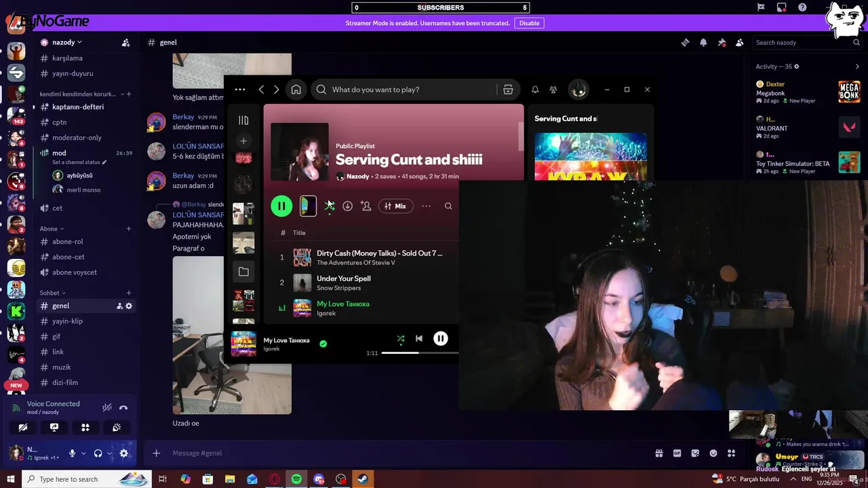The height and width of the screenshot is (488, 868).
Task: Open headphone output options chevron
Action: tap(109, 453)
